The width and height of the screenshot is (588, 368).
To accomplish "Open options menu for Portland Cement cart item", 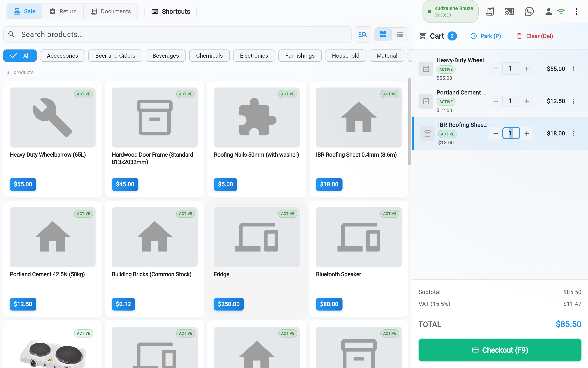I will [x=573, y=101].
